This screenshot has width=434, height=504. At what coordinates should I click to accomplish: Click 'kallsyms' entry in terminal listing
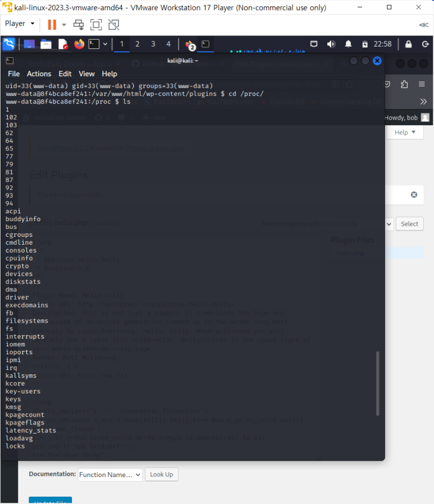coord(21,375)
